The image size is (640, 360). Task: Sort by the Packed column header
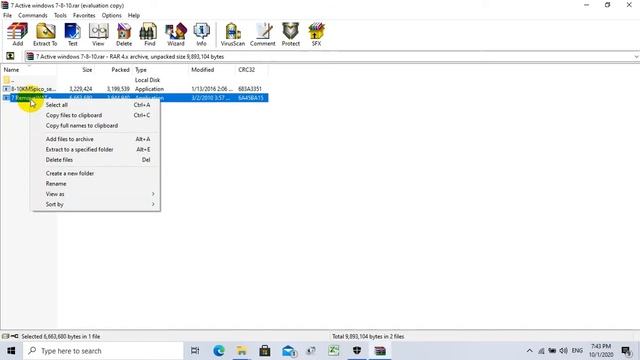pyautogui.click(x=113, y=70)
